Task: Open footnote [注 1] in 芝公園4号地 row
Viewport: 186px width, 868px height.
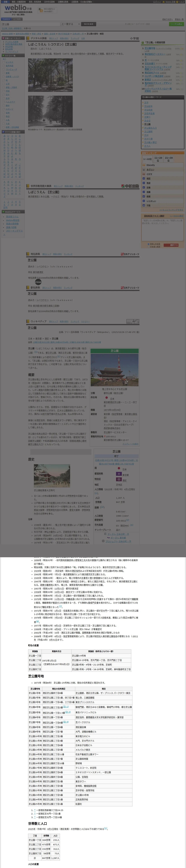Action: point(65,707)
